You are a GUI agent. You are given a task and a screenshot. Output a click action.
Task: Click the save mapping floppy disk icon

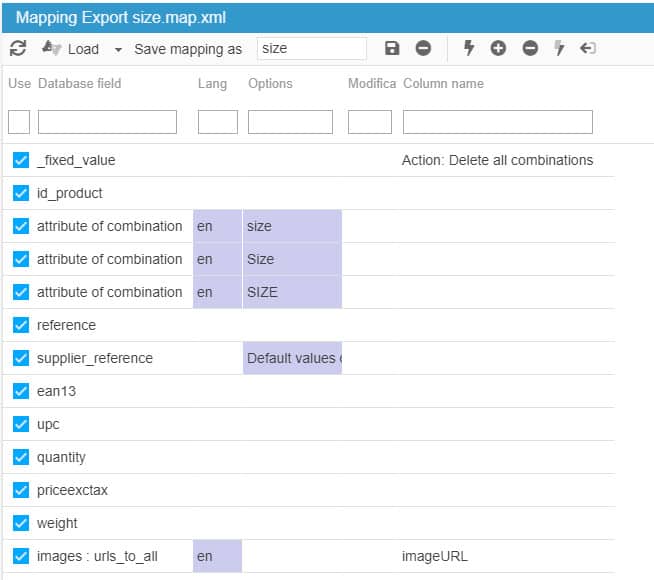click(392, 48)
